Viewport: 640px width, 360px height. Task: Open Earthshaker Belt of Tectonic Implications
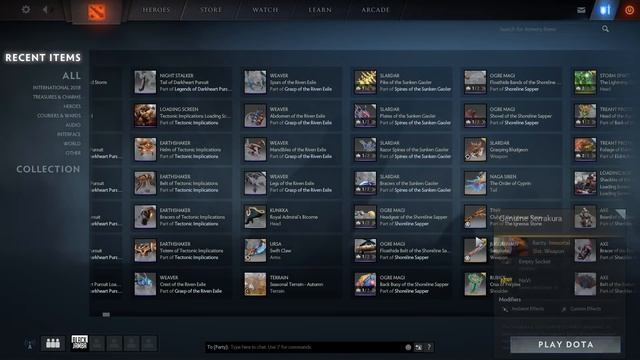[181, 183]
